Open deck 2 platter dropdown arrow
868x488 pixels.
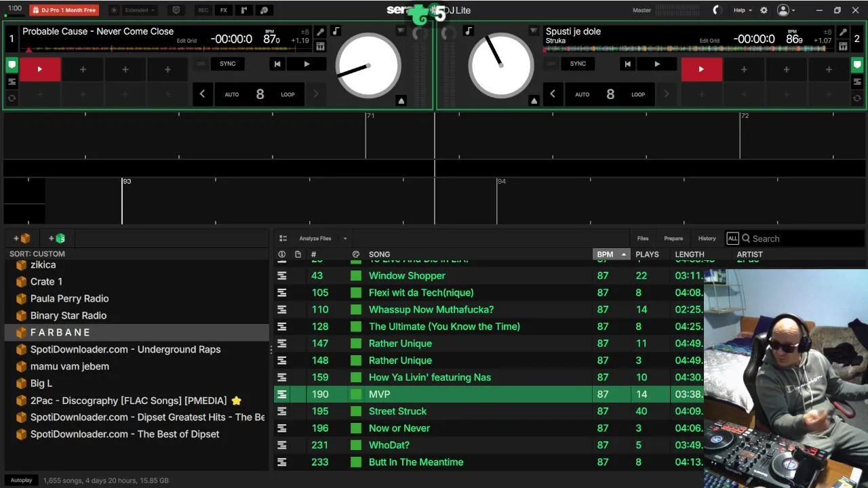(x=534, y=31)
